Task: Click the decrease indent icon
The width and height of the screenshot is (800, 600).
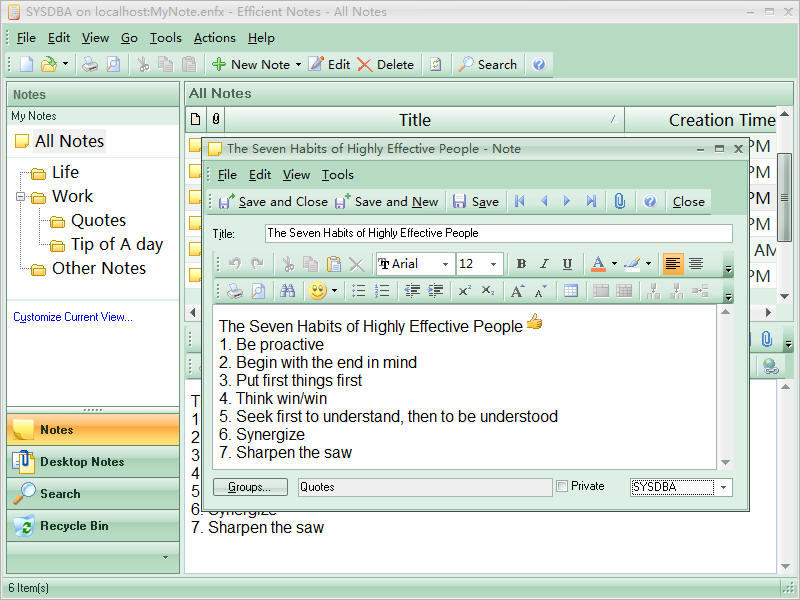Action: 412,291
